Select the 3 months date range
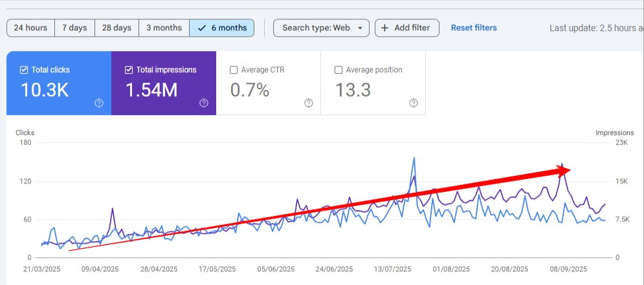Viewport: 644px width, 285px height. click(x=164, y=28)
